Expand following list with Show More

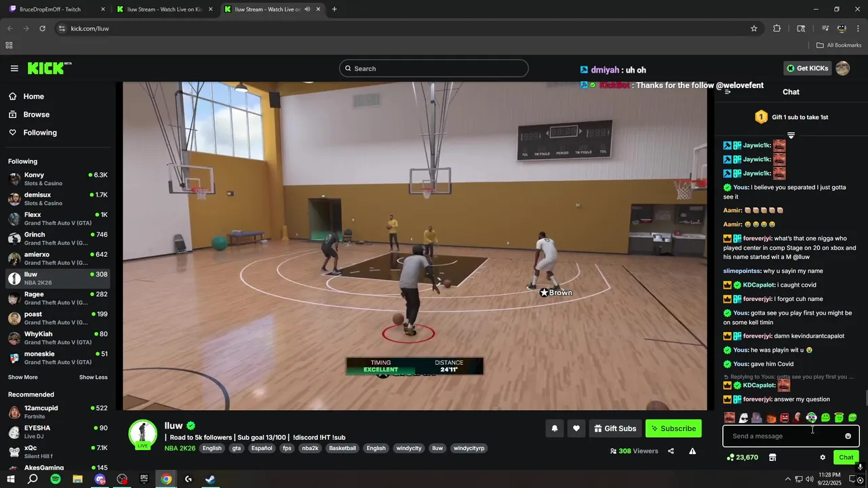tap(23, 378)
